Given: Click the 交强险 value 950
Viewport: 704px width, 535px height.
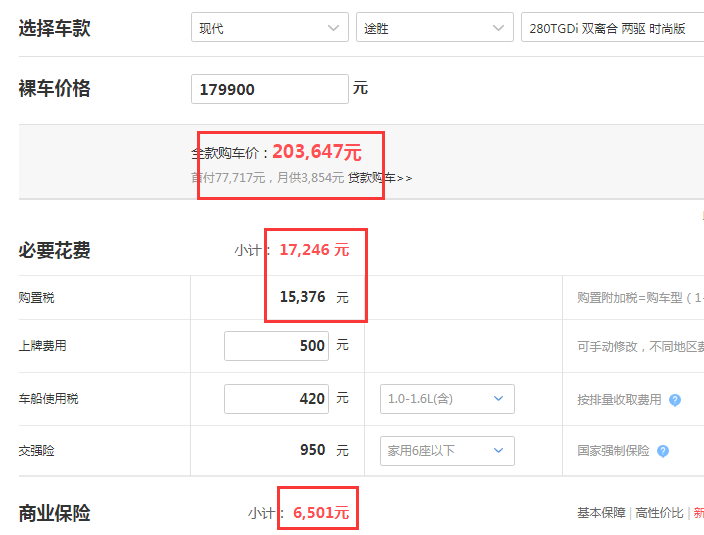Looking at the screenshot, I should (312, 450).
